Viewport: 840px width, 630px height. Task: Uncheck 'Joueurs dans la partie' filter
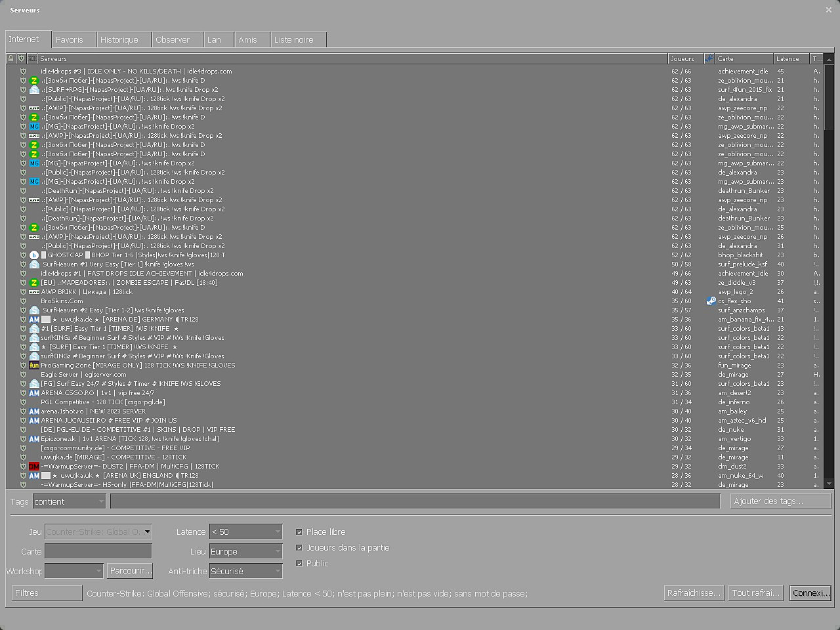coord(299,548)
